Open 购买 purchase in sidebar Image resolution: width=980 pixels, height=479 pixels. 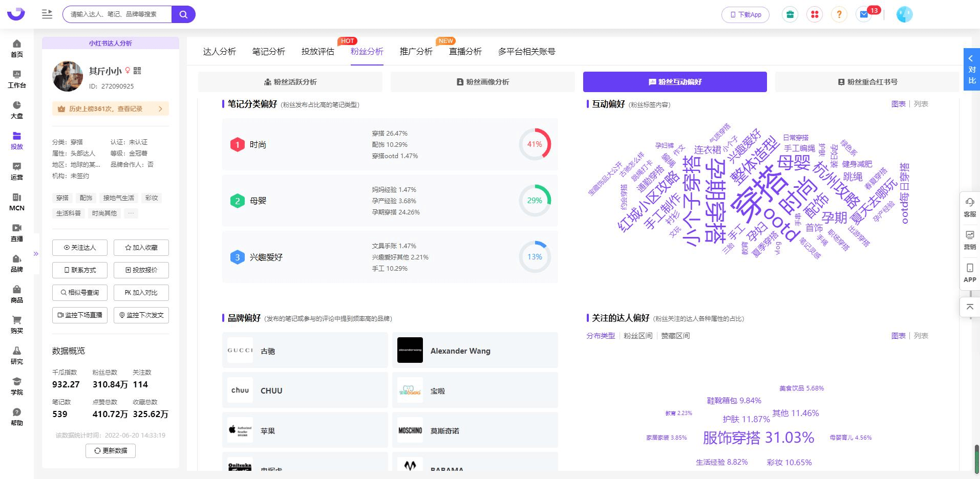point(17,325)
